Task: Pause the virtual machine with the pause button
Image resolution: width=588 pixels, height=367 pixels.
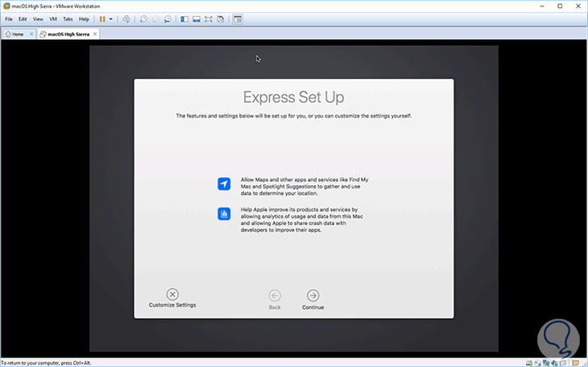Action: [102, 19]
